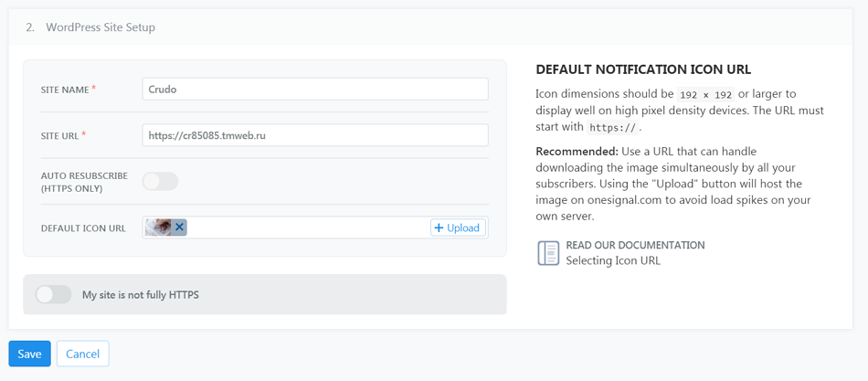This screenshot has height=381, width=868.
Task: Cancel the site setup changes
Action: 82,354
